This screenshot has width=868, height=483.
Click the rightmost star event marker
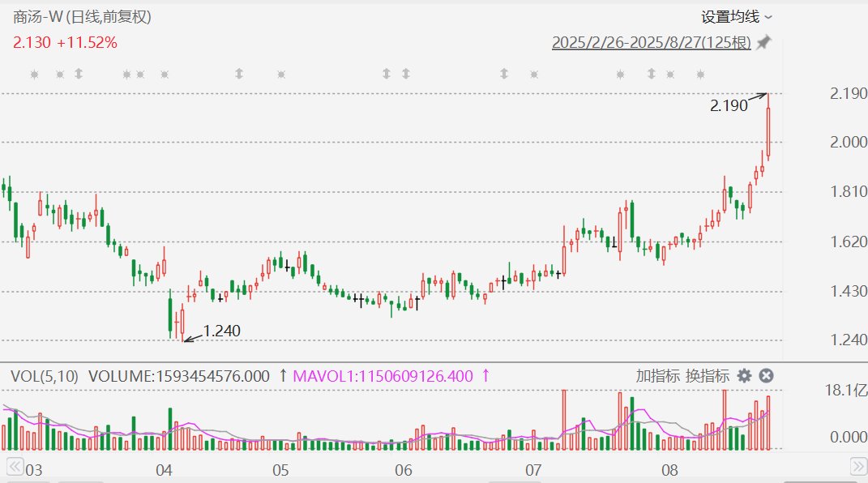tap(700, 75)
